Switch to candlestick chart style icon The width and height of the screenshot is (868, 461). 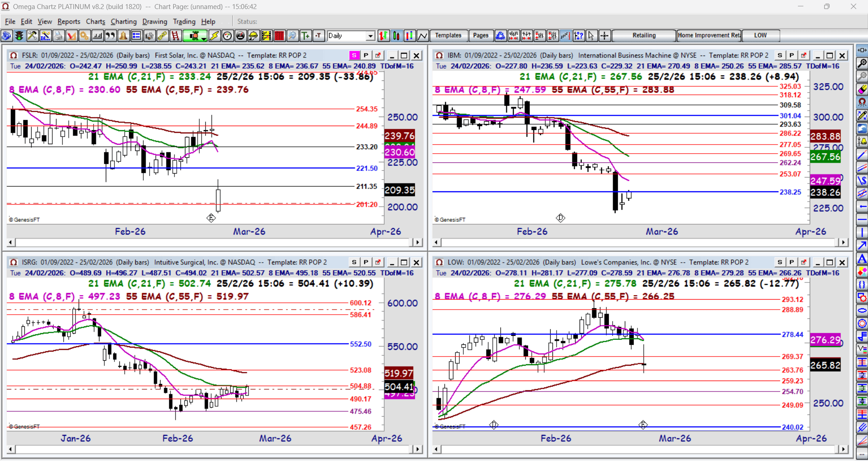(396, 36)
